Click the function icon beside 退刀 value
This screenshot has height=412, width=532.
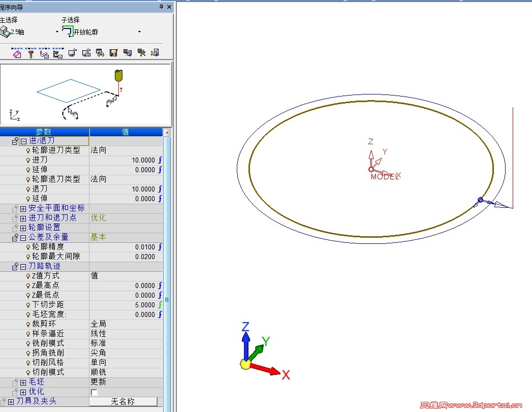(160, 189)
